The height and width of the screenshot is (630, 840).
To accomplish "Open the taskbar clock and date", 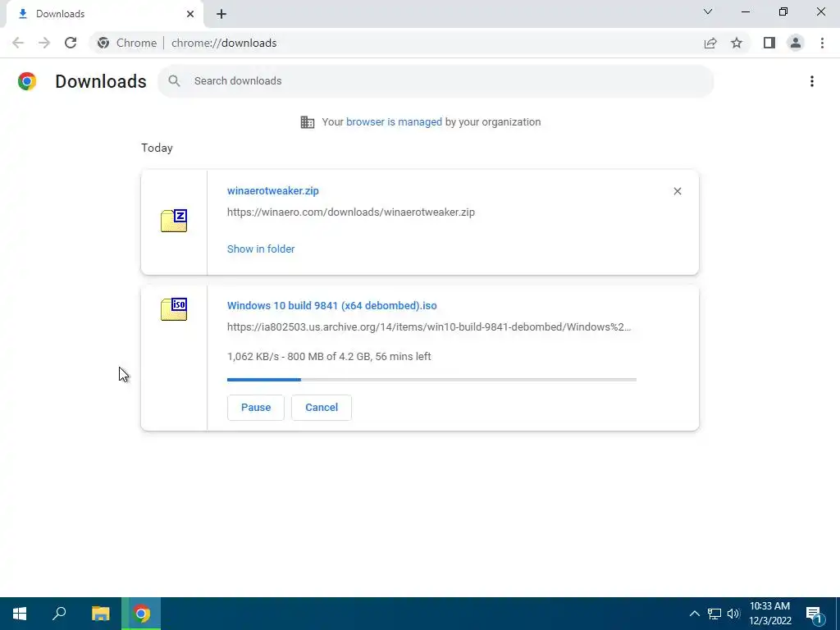I will pyautogui.click(x=769, y=614).
